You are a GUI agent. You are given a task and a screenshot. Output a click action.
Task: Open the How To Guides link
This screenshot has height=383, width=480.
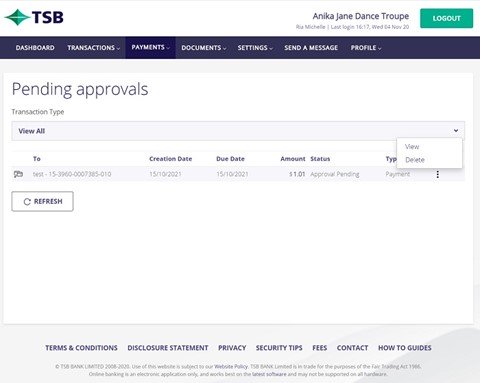(405, 348)
